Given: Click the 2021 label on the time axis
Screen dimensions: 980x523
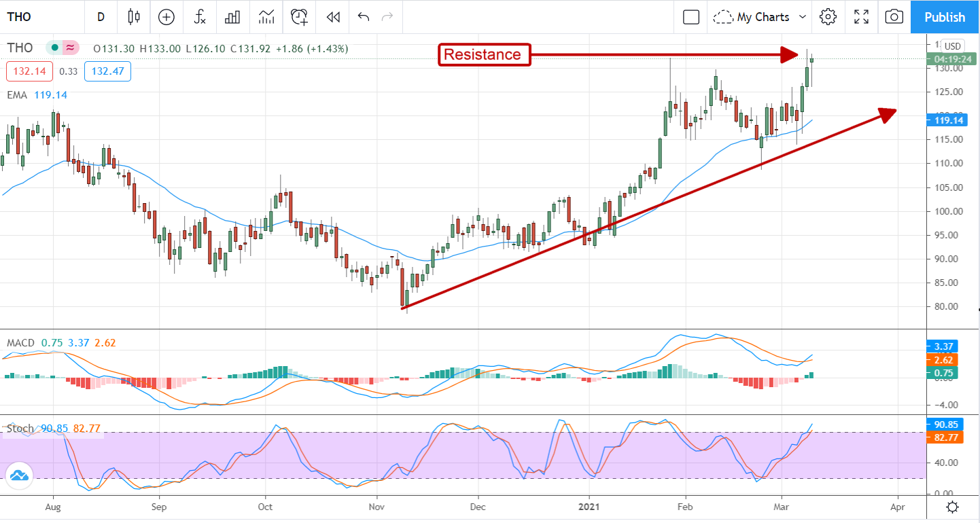Looking at the screenshot, I should (589, 507).
